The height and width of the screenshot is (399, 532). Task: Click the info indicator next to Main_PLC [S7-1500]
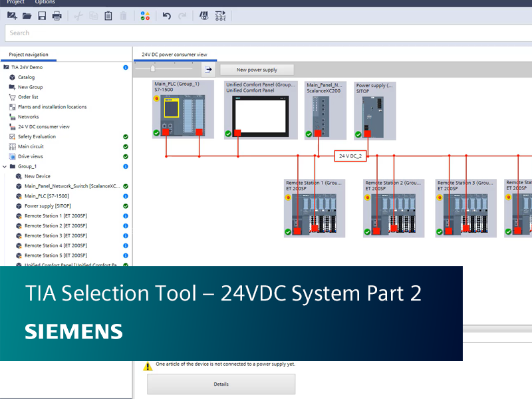point(126,196)
